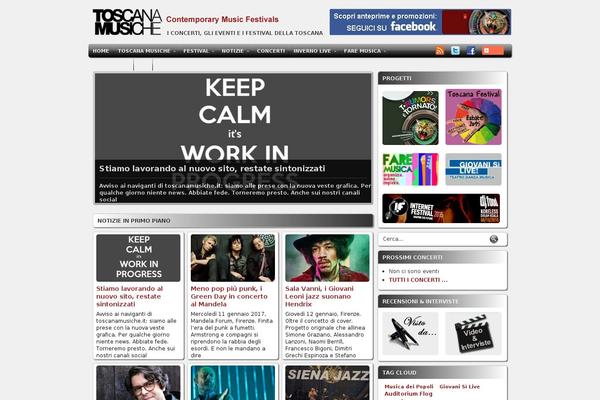Open the Video & Interviste clapperboard icon
Image resolution: width=600 pixels, height=400 pixels.
(x=473, y=333)
